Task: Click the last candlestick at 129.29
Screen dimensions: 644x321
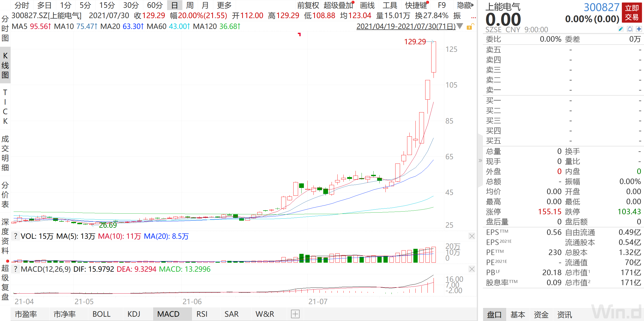Action: (434, 57)
